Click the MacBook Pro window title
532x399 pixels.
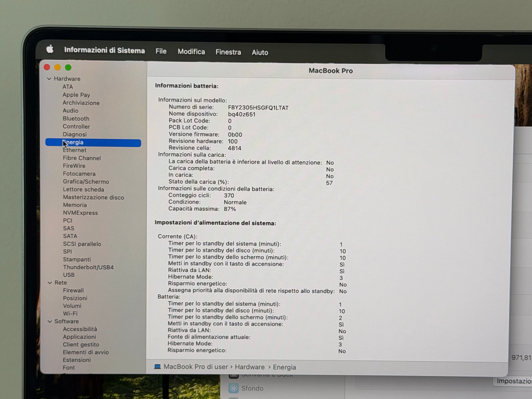pyautogui.click(x=331, y=71)
